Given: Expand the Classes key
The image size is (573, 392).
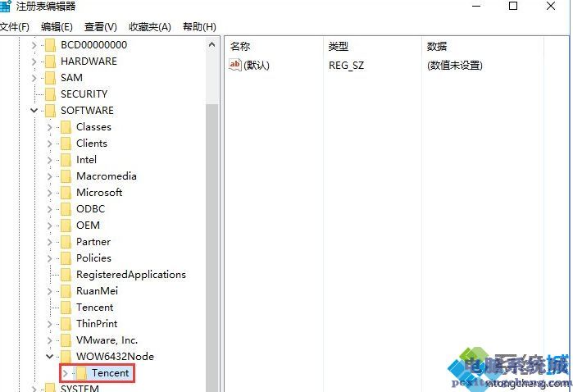Looking at the screenshot, I should [50, 127].
